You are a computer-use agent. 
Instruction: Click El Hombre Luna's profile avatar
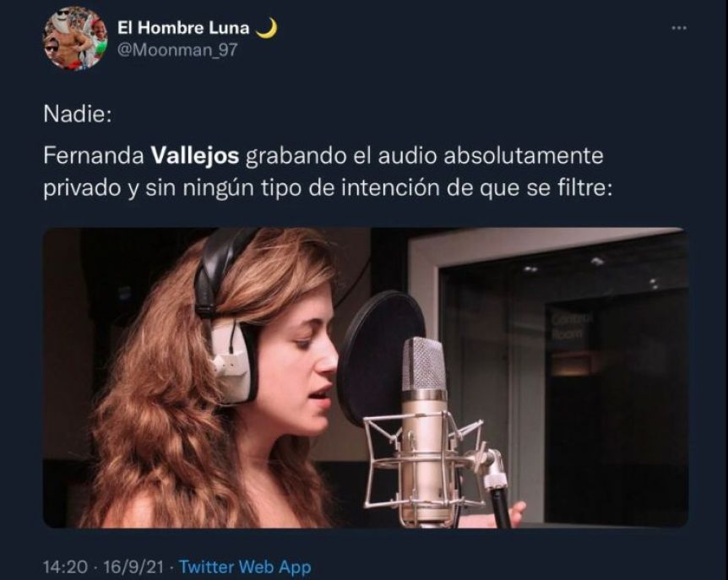[75, 39]
